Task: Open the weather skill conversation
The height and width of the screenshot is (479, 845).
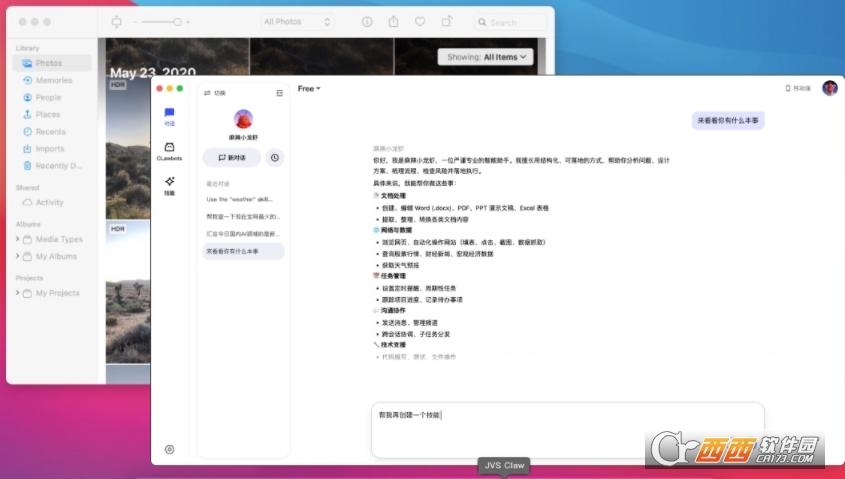Action: (243, 200)
